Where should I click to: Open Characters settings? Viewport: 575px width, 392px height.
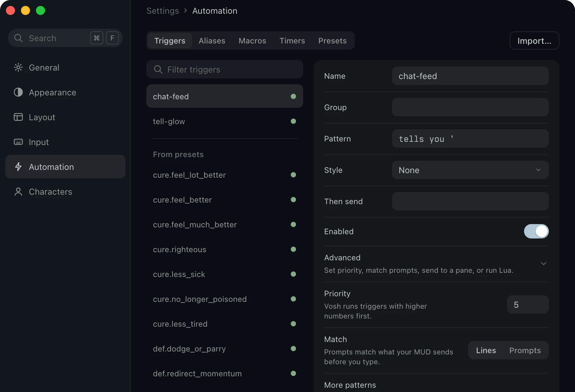tap(65, 192)
